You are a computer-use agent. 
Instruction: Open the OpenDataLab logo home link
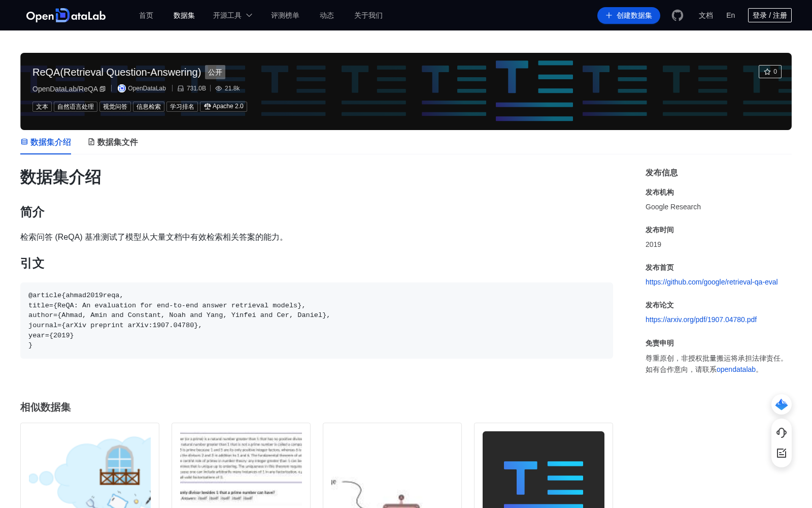tap(66, 15)
